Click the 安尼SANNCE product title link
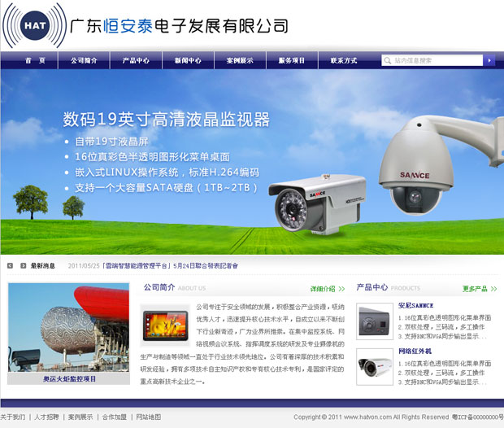504x428 pixels. click(415, 305)
